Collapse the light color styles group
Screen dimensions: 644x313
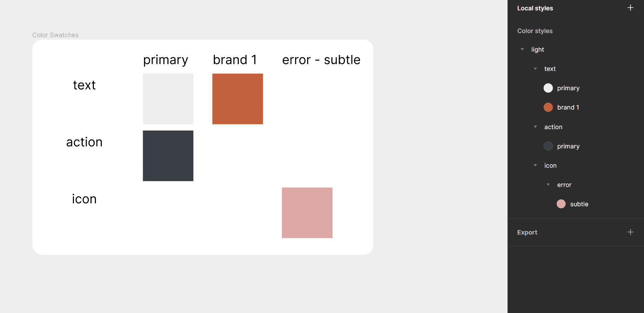coord(522,49)
